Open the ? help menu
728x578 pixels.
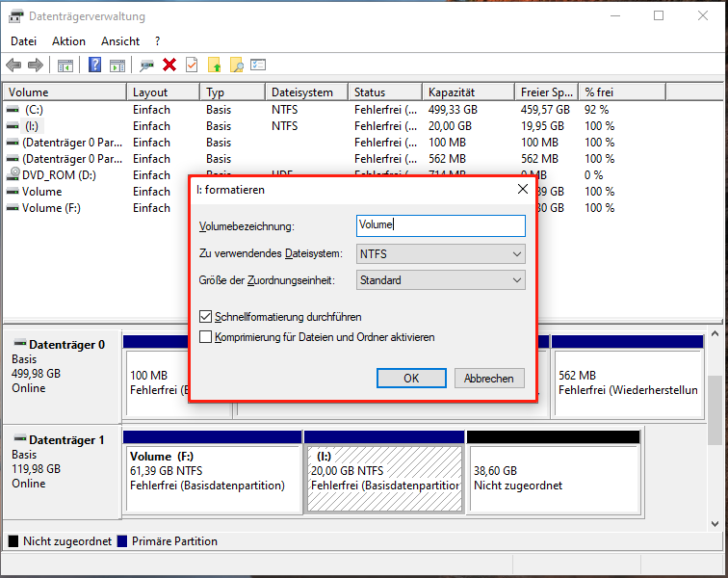point(157,41)
